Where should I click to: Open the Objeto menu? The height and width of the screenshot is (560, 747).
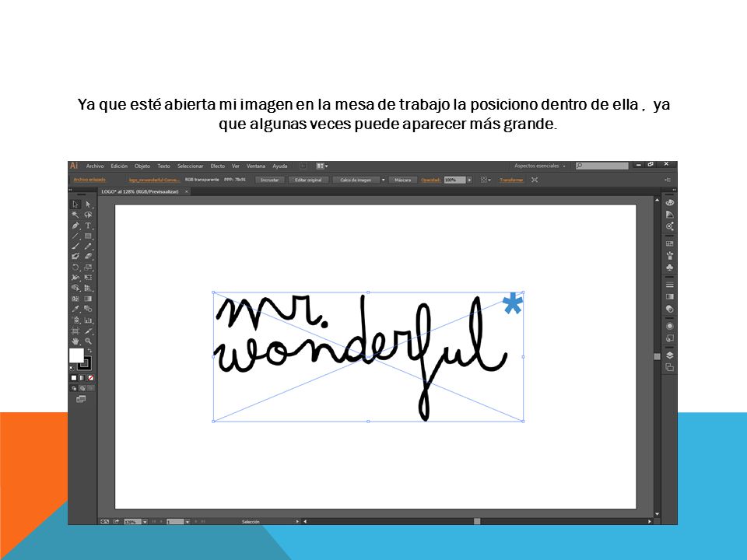(142, 166)
